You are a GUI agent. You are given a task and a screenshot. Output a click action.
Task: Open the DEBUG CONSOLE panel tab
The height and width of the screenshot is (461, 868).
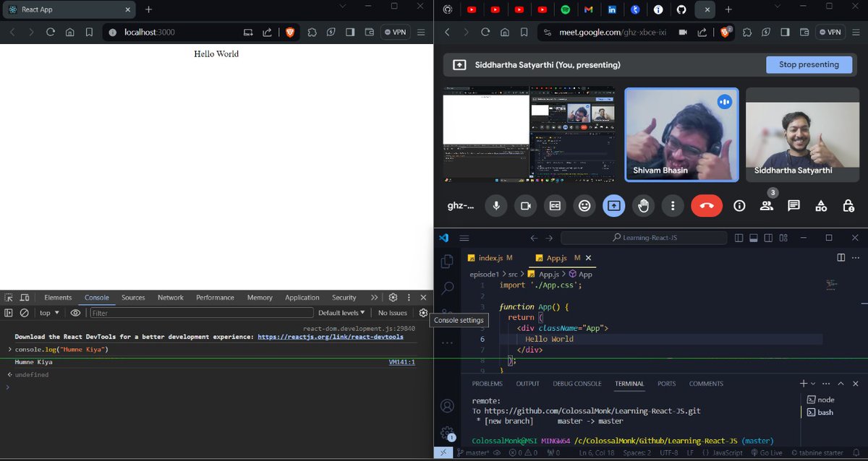pyautogui.click(x=577, y=384)
